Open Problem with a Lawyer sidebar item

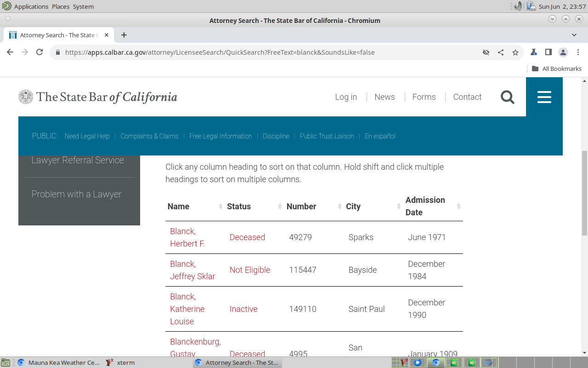pyautogui.click(x=76, y=194)
